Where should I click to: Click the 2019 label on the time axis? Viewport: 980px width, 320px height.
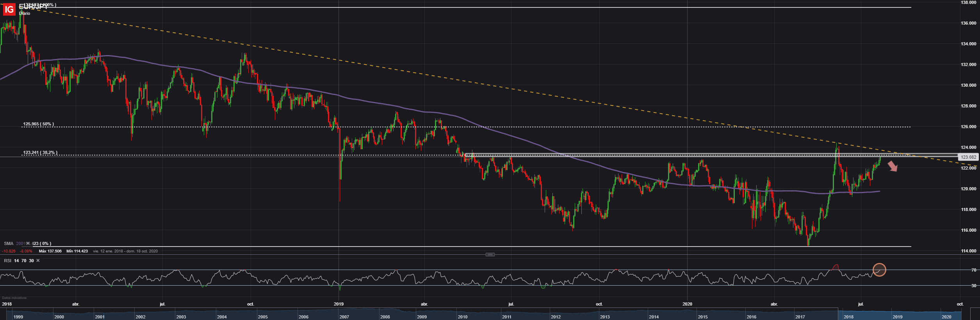point(339,304)
